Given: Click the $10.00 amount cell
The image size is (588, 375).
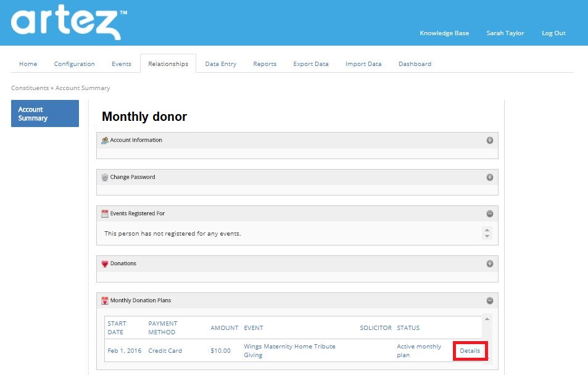Looking at the screenshot, I should 220,350.
